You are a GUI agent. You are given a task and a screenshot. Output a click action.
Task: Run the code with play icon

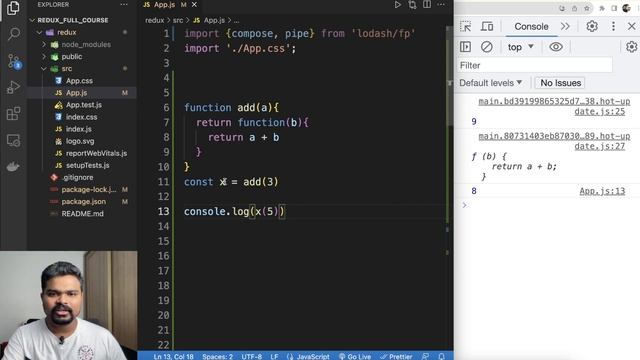click(x=397, y=4)
